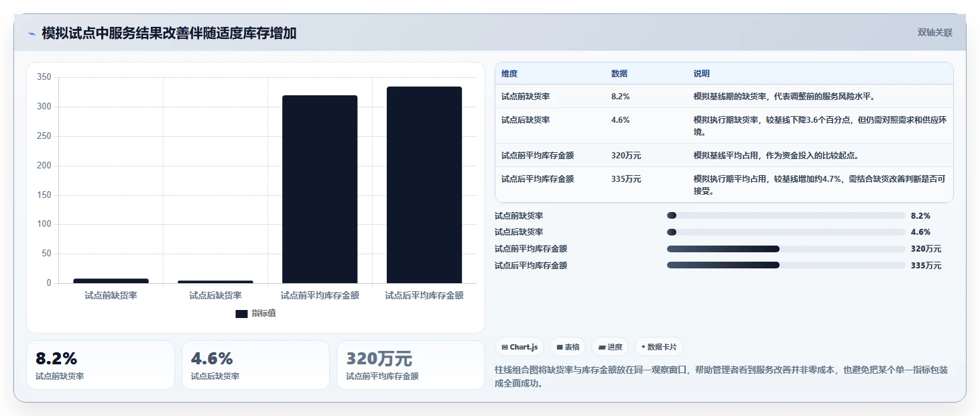Click the x-axis label 试点后缺货率
The height and width of the screenshot is (416, 980).
click(215, 295)
